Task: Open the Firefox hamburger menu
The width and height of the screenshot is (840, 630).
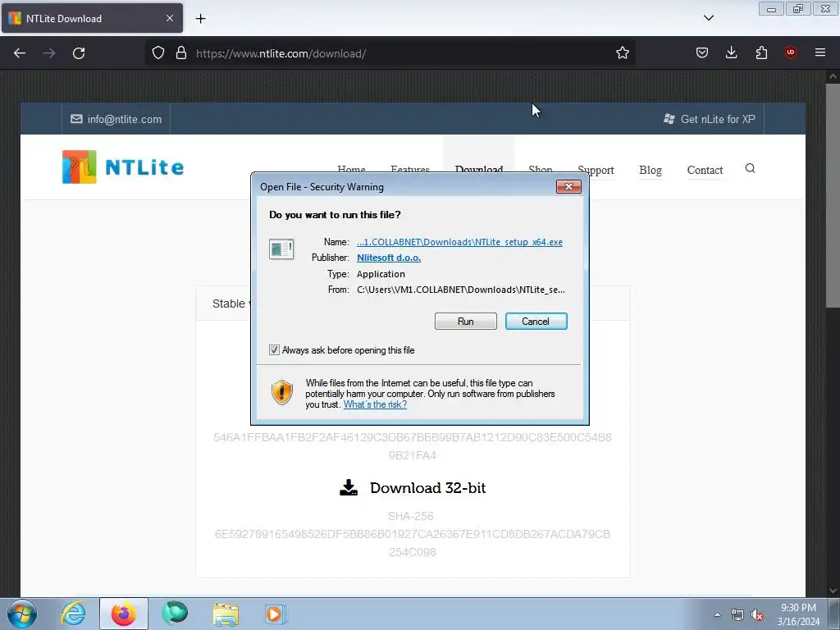Action: (x=820, y=52)
